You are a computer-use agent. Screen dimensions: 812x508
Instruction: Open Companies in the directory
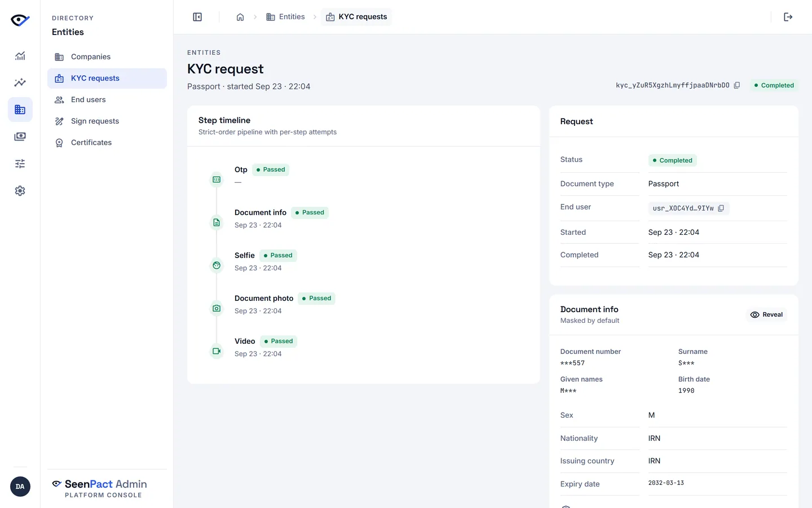point(107,57)
